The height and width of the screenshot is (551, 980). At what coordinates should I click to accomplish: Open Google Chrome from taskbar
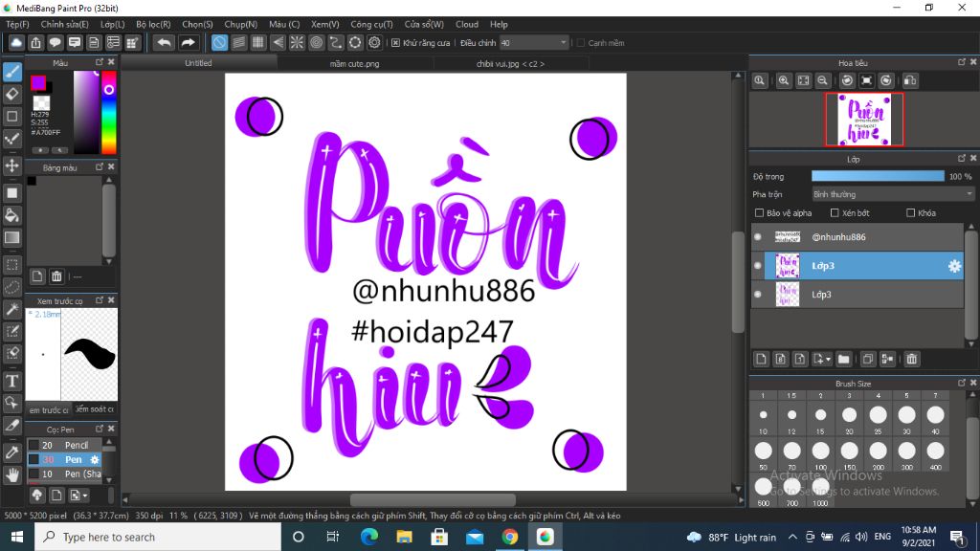coord(510,537)
